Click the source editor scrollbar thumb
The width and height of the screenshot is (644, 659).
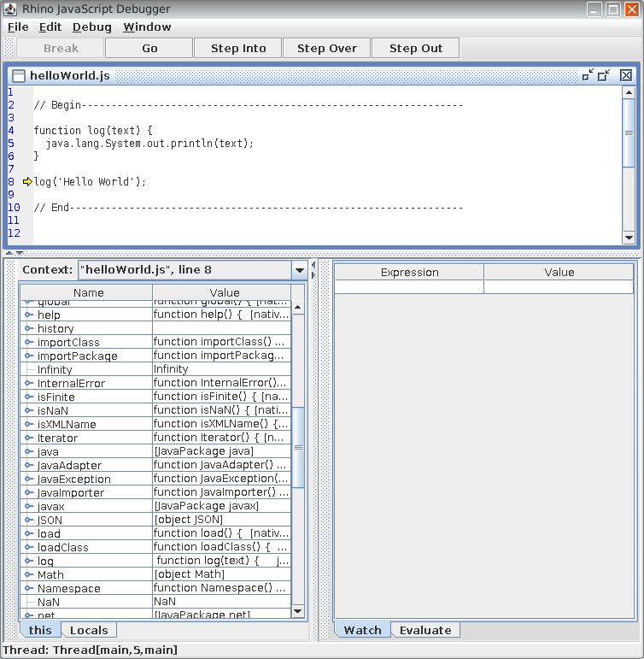pyautogui.click(x=629, y=132)
